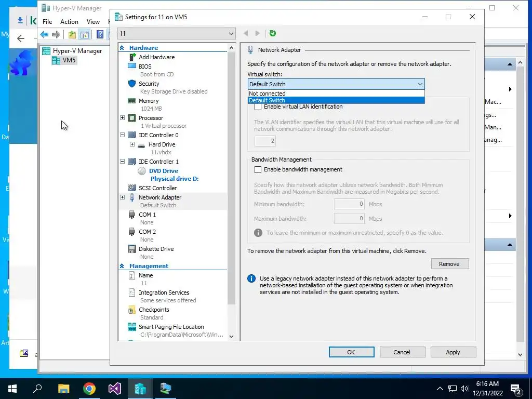
Task: Open Visual Studio from the taskbar
Action: click(x=115, y=389)
